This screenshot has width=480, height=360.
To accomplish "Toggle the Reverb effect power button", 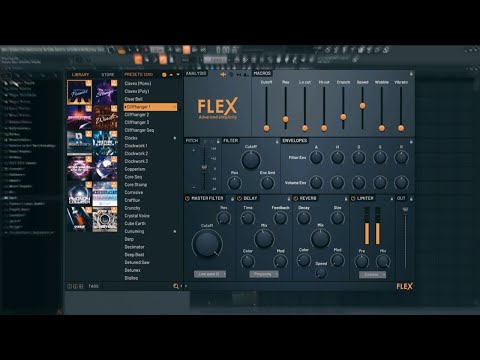I will [295, 198].
